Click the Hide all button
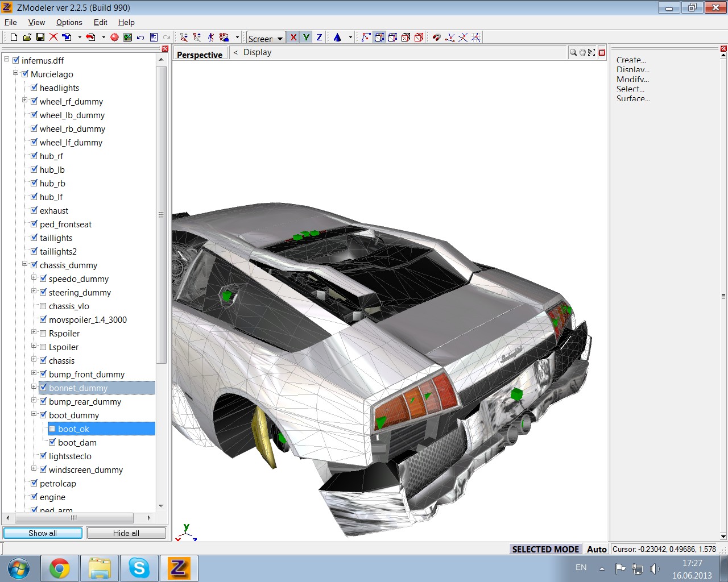Image resolution: width=728 pixels, height=582 pixels. [x=126, y=533]
